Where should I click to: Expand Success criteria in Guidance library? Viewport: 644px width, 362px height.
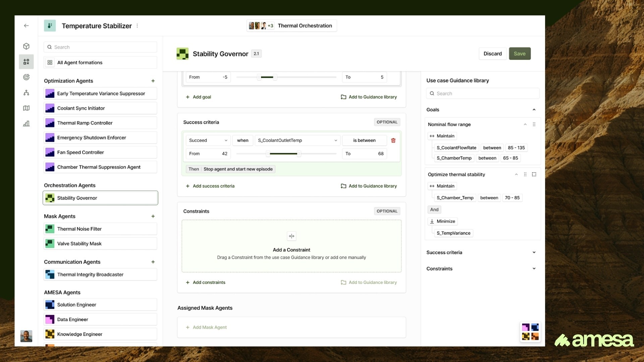point(534,252)
